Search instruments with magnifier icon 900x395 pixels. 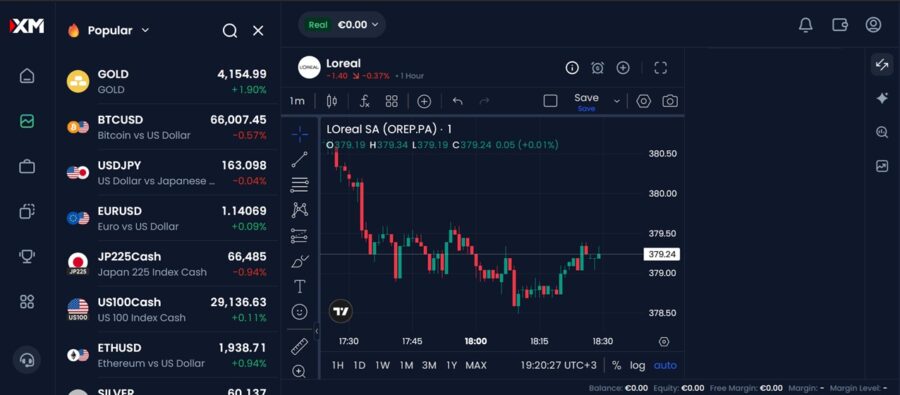tap(230, 31)
